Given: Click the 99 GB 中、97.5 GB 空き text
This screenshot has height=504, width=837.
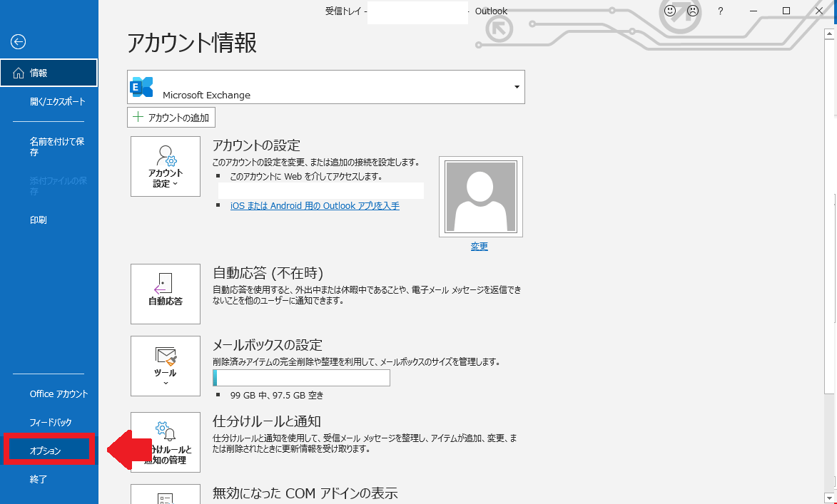Looking at the screenshot, I should click(x=277, y=395).
